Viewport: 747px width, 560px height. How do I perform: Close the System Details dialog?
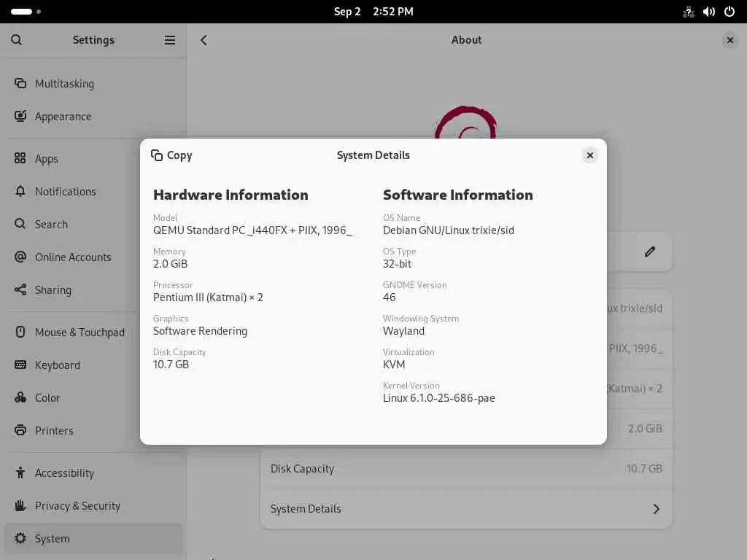coord(589,155)
